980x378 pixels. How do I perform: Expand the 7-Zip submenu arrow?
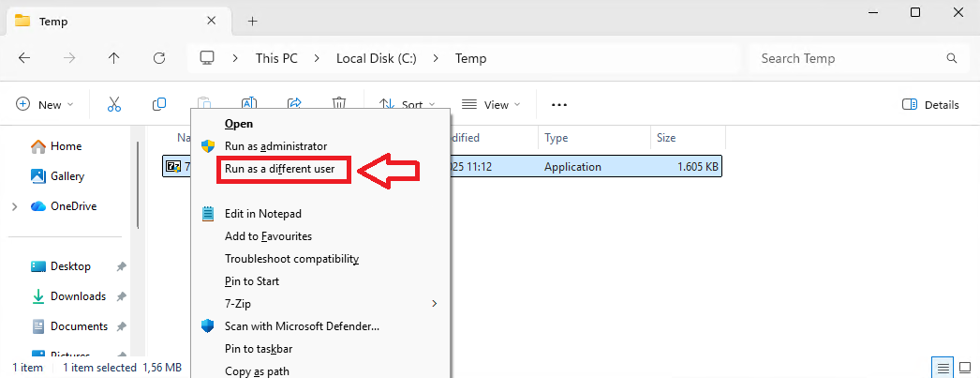click(x=435, y=304)
